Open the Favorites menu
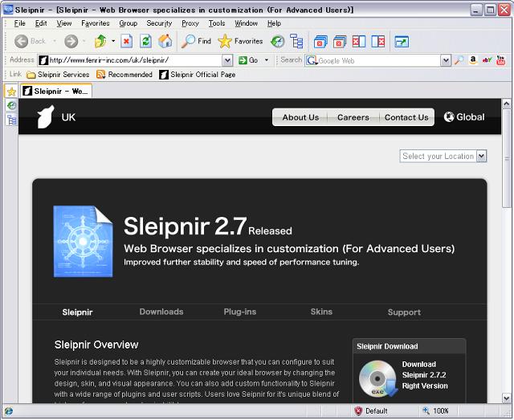This screenshot has height=420, width=514. [96, 23]
